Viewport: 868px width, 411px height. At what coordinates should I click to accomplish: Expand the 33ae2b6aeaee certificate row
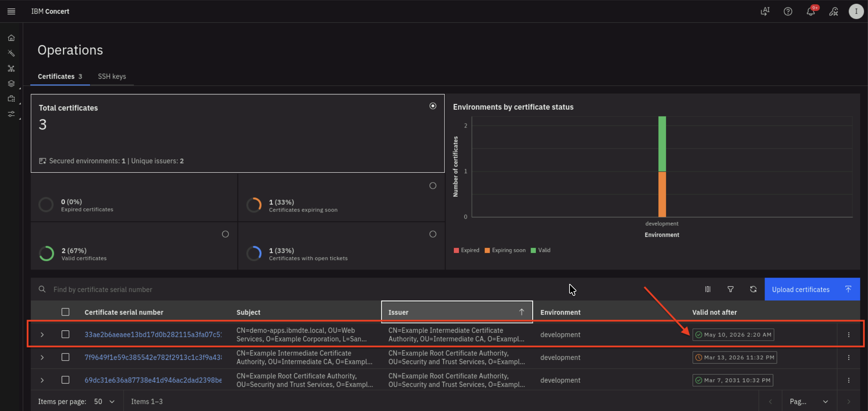pyautogui.click(x=42, y=334)
